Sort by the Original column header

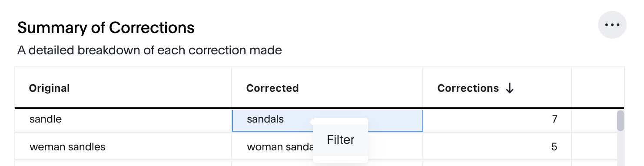50,88
